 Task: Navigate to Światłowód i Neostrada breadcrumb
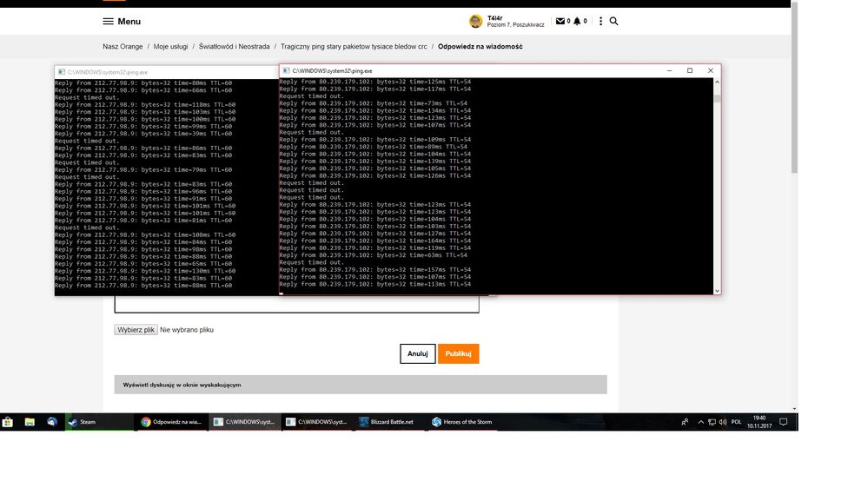pyautogui.click(x=234, y=46)
